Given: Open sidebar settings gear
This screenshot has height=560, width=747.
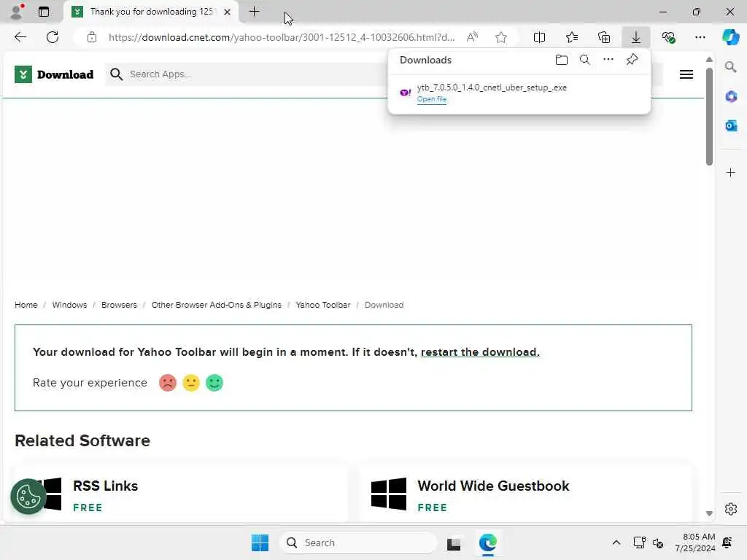Looking at the screenshot, I should click(x=731, y=509).
